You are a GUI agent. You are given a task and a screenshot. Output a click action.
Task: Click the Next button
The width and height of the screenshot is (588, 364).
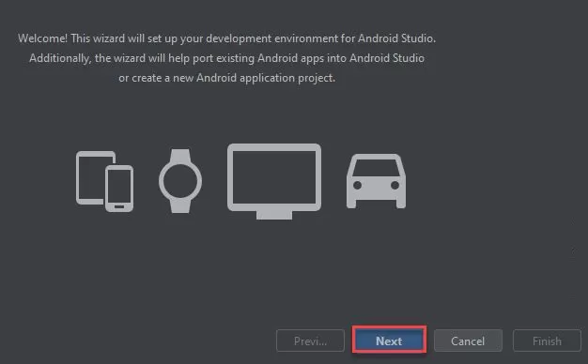389,341
